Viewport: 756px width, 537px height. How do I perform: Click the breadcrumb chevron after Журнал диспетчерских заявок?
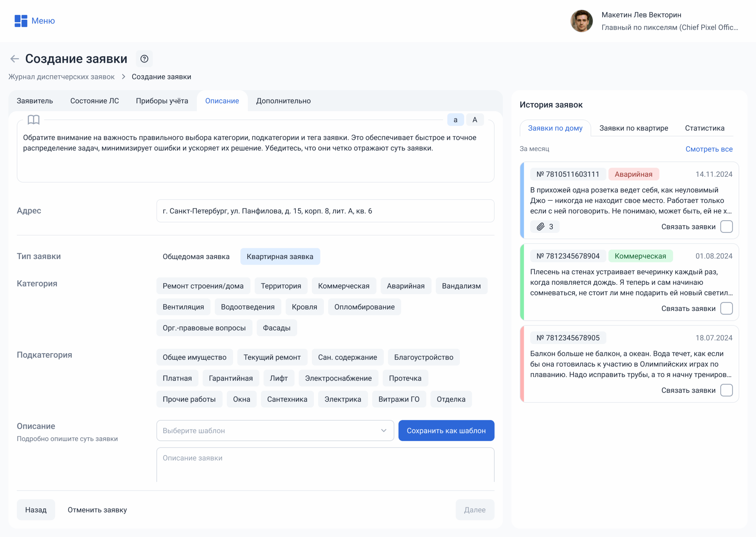tap(123, 77)
